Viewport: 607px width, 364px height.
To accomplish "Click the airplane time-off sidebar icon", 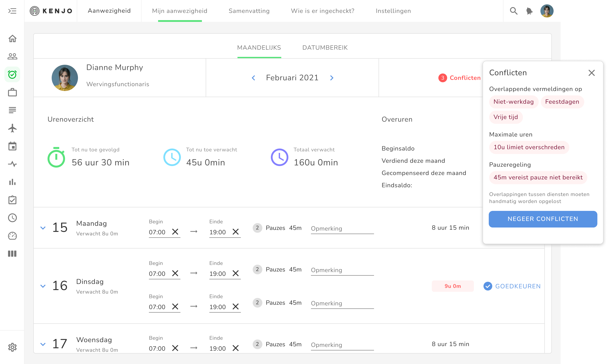I will [12, 128].
